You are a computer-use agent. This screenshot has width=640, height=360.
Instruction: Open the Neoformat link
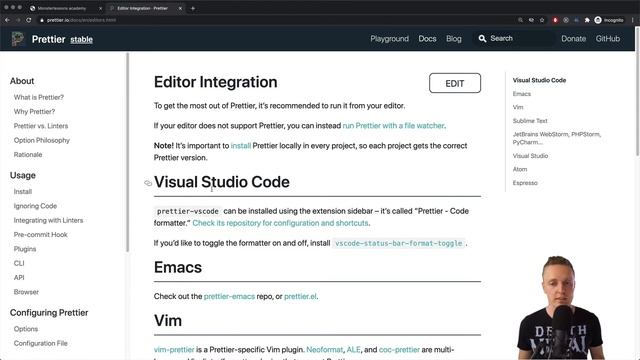pos(324,349)
